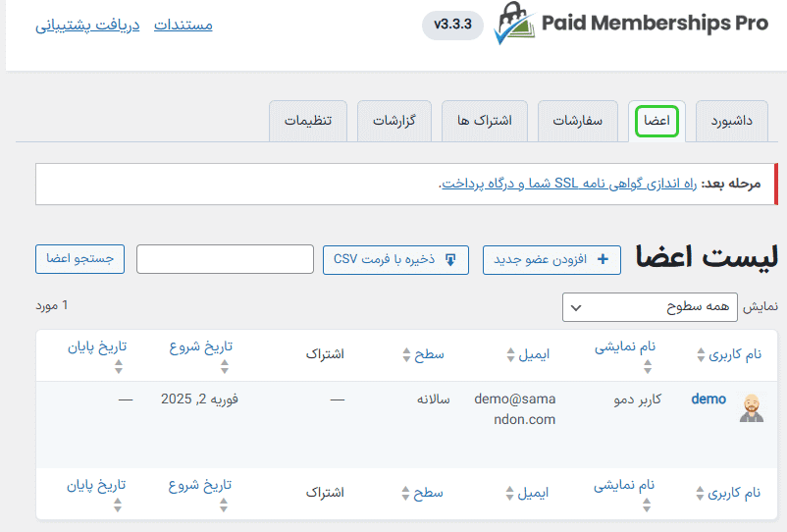787x532 pixels.
Task: Sort by نام کاربری in top header
Action: tap(729, 354)
